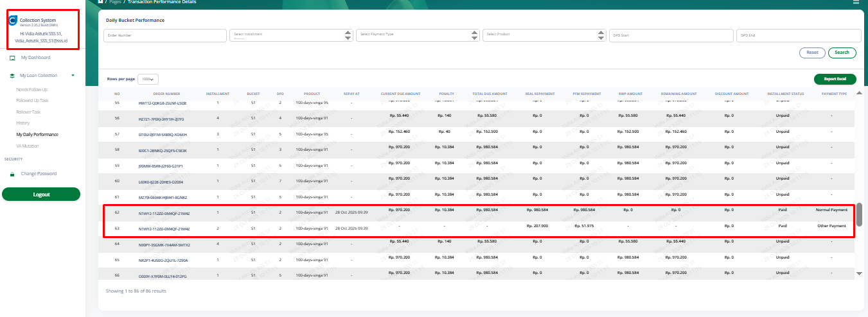Click the ORDER NUMBER column header
The height and width of the screenshot is (317, 868).
pyautogui.click(x=166, y=94)
